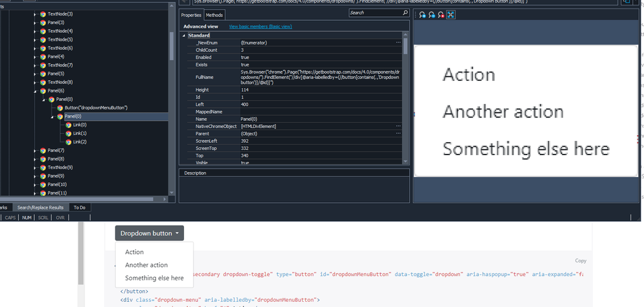Viewport: 644px width, 307px height.
Task: Toggle the fit-to-window preview icon
Action: 450,15
